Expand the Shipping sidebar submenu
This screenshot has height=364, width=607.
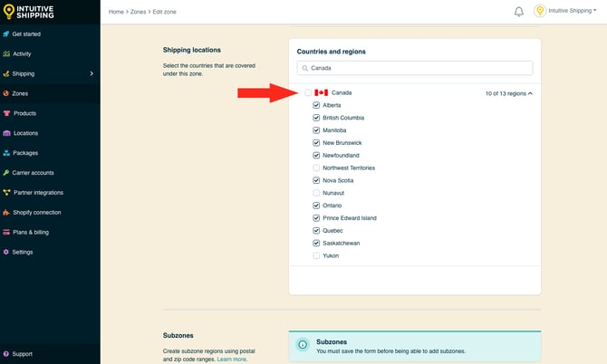(x=92, y=73)
